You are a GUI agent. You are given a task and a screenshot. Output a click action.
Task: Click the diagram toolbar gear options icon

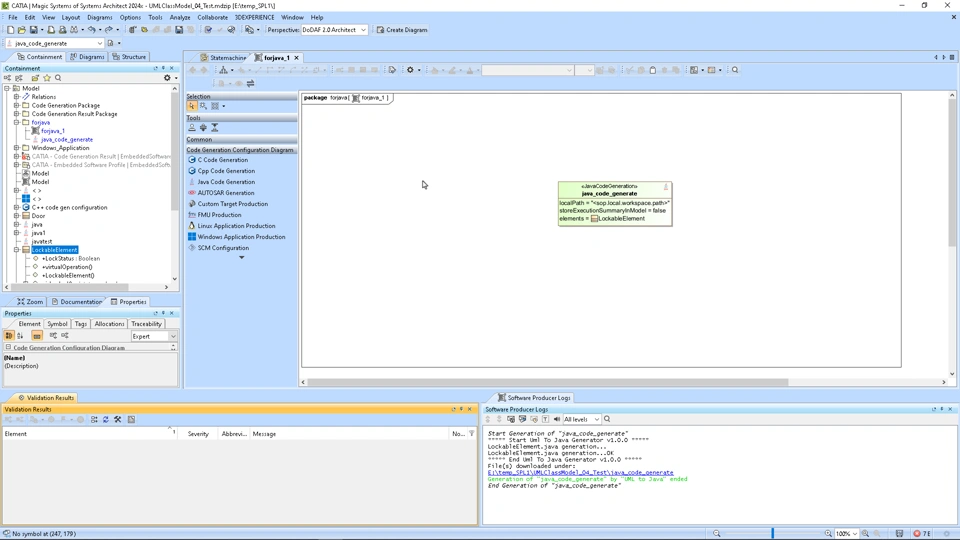410,70
